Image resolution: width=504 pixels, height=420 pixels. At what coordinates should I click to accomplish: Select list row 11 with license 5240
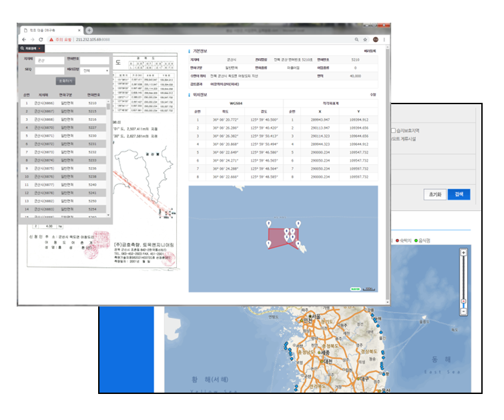tap(63, 184)
